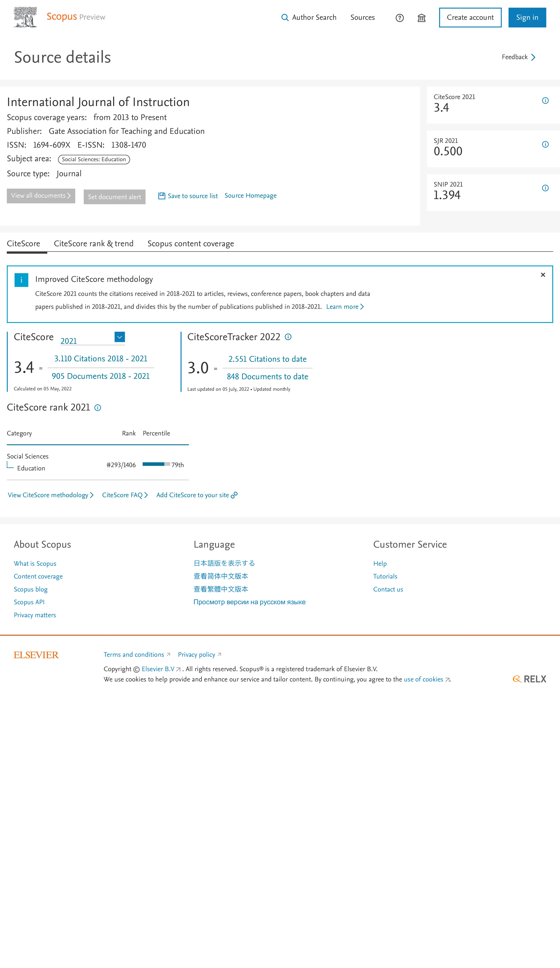Click the Elsevier tree logo
Image resolution: width=560 pixels, height=968 pixels.
point(25,17)
